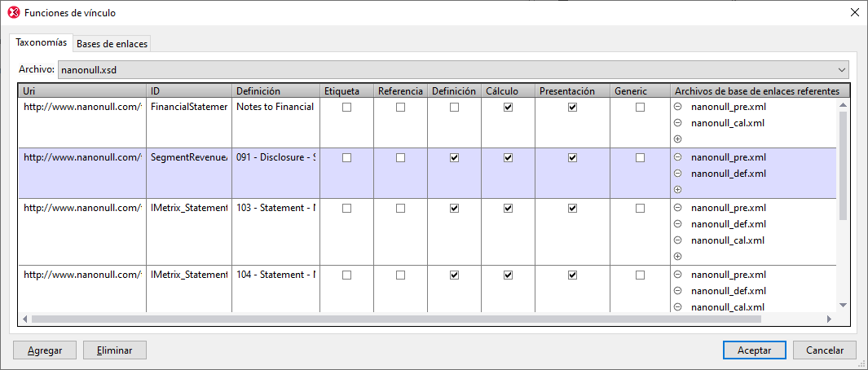
Task: Confirm with the Aceptar button
Action: click(755, 350)
